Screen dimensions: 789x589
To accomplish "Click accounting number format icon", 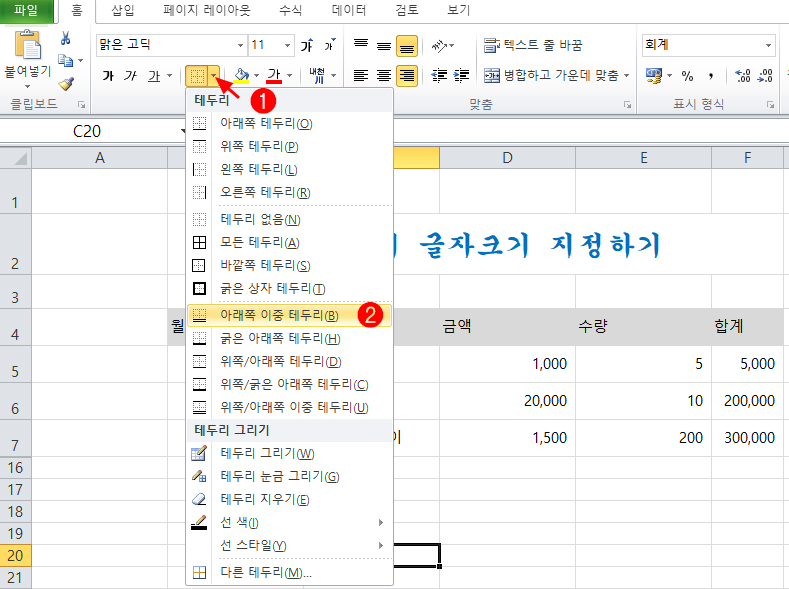I will [x=654, y=76].
